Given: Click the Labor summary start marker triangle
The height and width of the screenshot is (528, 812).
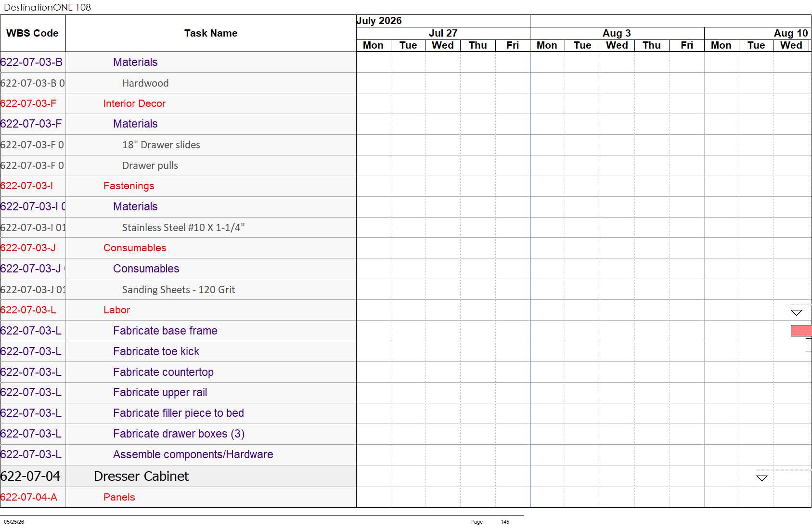Looking at the screenshot, I should tap(797, 313).
